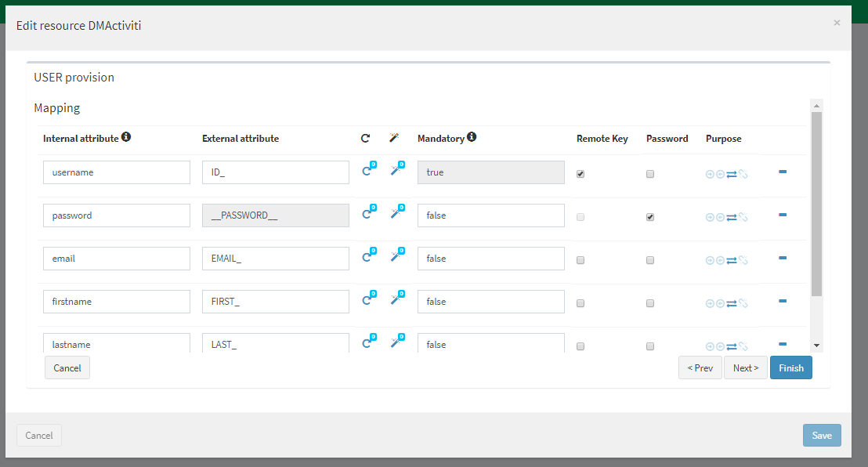Edit mandatory condition for lastname row

pyautogui.click(x=491, y=343)
